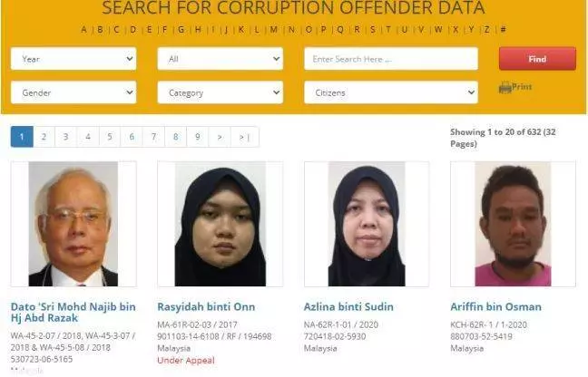Filter names by letter A
Image resolution: width=588 pixels, height=377 pixels.
tap(83, 29)
